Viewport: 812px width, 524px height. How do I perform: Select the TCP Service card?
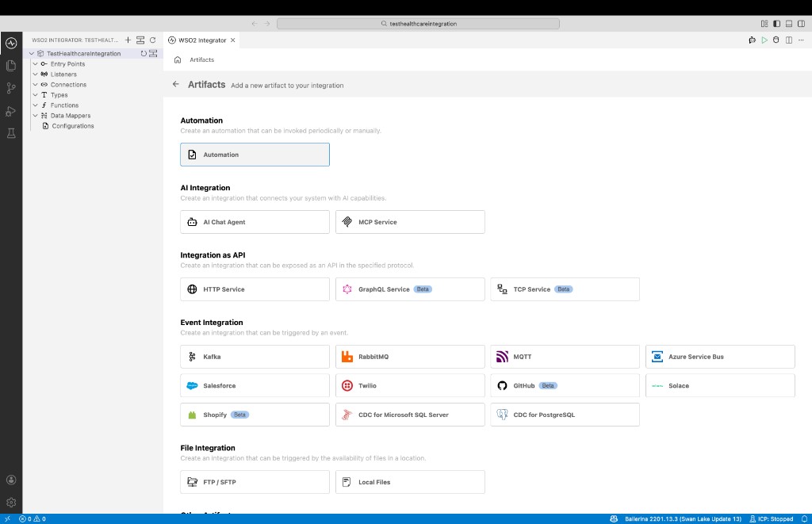coord(565,289)
